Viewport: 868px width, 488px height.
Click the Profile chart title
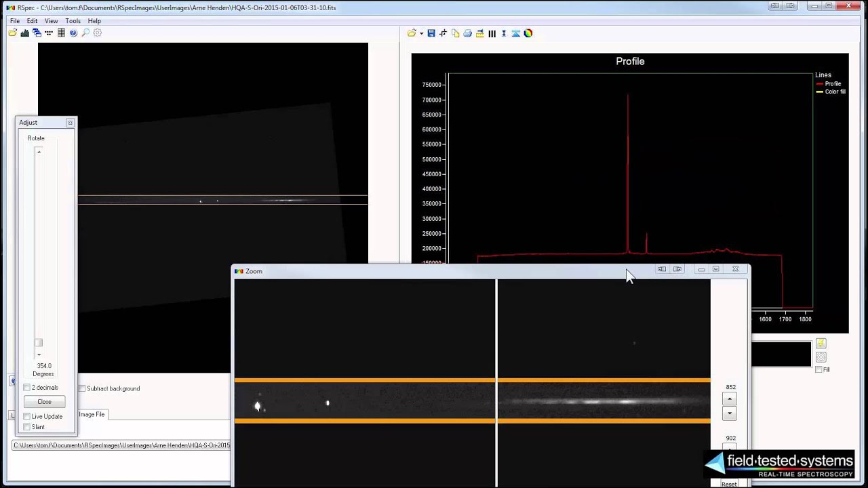coord(630,61)
